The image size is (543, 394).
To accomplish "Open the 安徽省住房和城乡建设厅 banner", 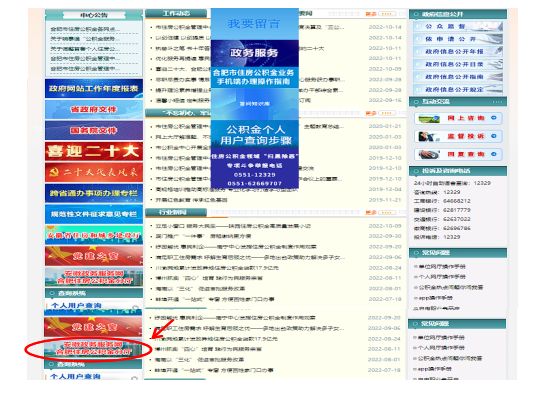I will (94, 235).
